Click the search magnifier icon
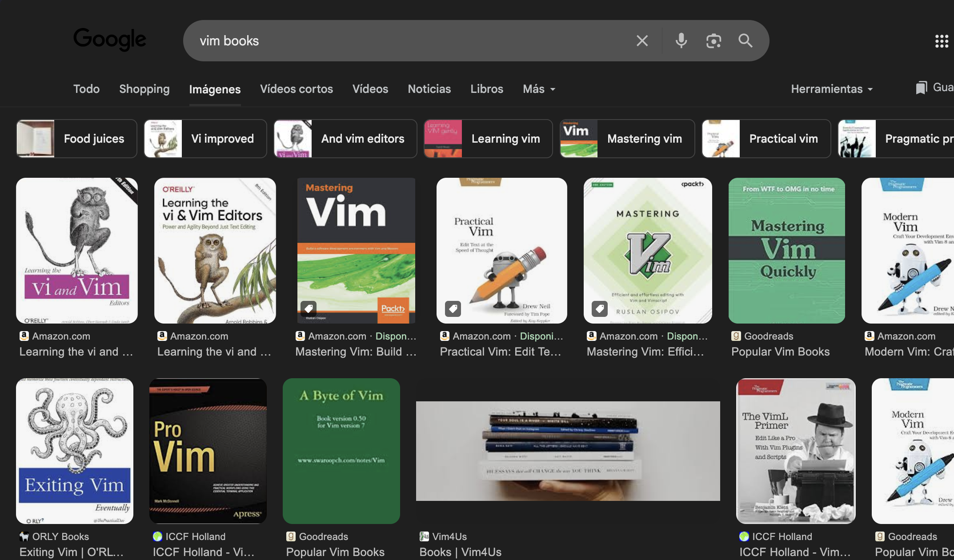Image resolution: width=954 pixels, height=560 pixels. pyautogui.click(x=746, y=40)
